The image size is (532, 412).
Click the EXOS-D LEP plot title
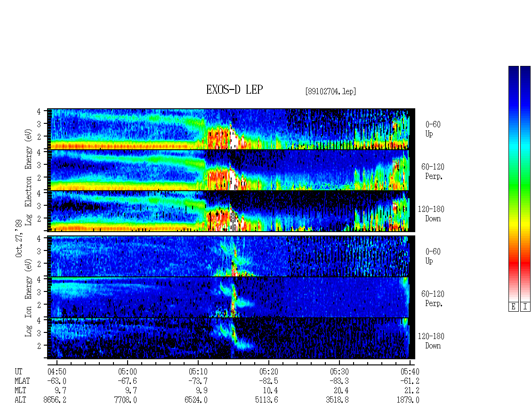pyautogui.click(x=234, y=89)
